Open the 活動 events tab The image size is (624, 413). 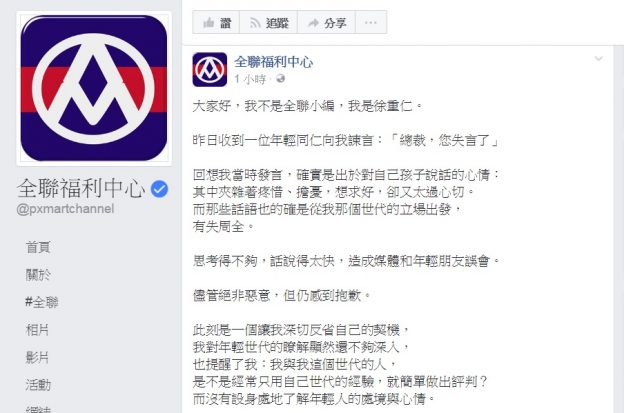(x=38, y=385)
